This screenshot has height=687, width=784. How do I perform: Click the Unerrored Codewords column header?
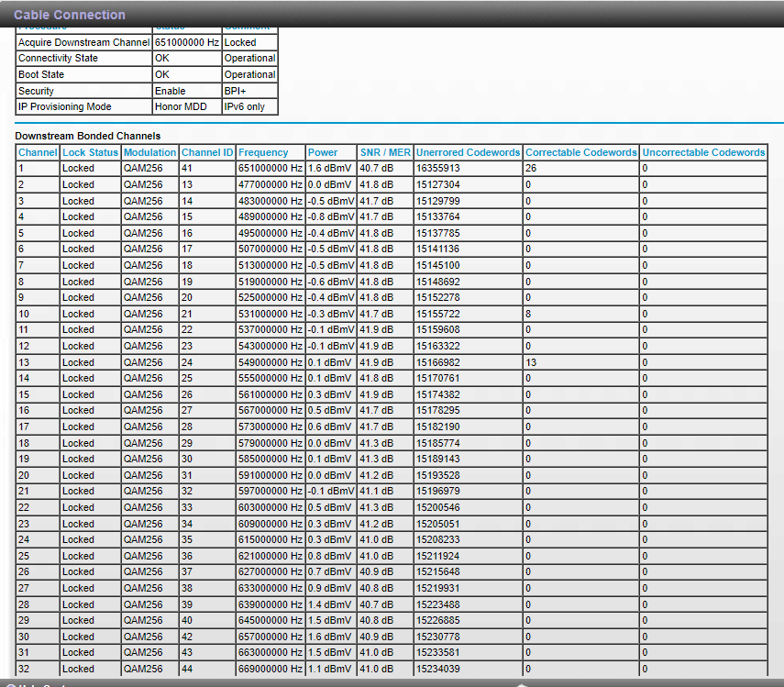(468, 152)
